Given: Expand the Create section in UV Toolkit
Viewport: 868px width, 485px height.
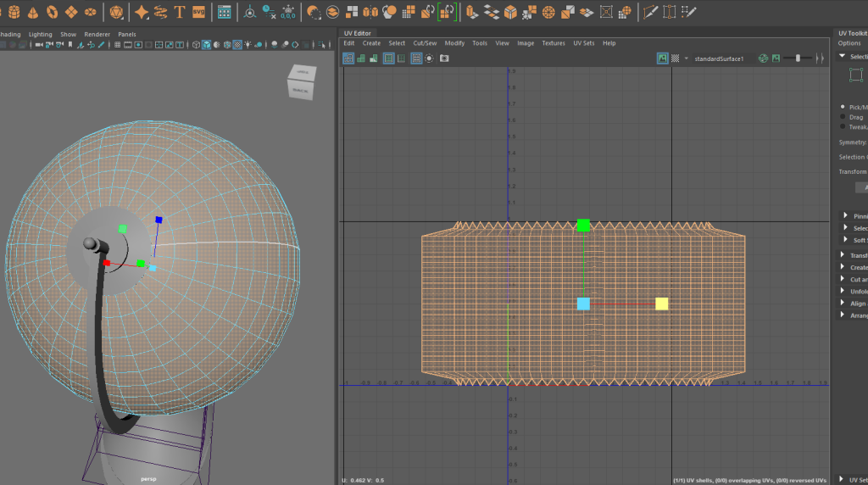Looking at the screenshot, I should [843, 267].
